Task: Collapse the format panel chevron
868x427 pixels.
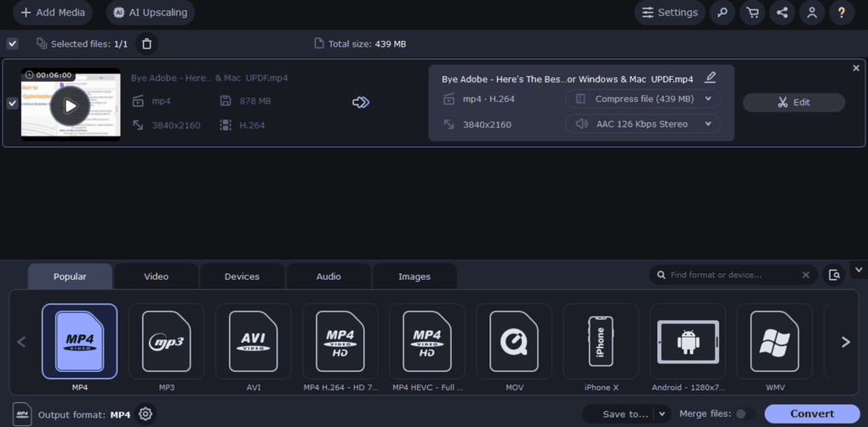Action: pos(859,270)
